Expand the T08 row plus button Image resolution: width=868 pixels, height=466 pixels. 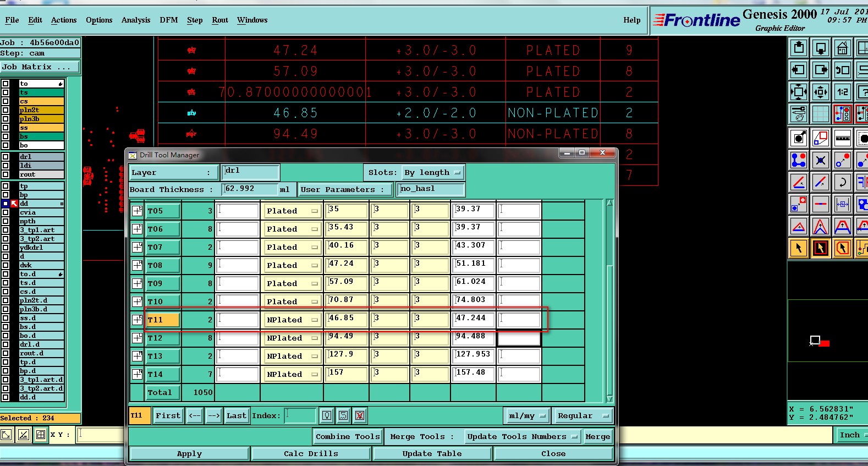pos(138,265)
